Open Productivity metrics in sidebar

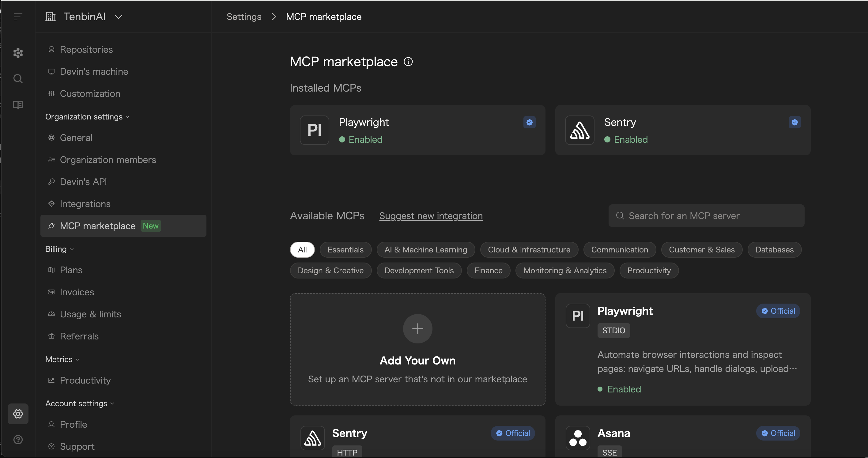click(x=123, y=380)
